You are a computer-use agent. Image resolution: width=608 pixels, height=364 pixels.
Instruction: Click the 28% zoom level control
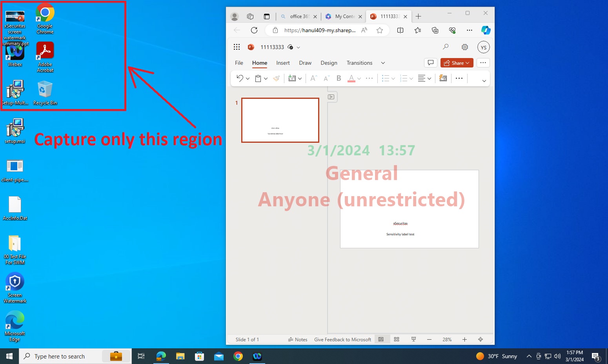click(447, 339)
